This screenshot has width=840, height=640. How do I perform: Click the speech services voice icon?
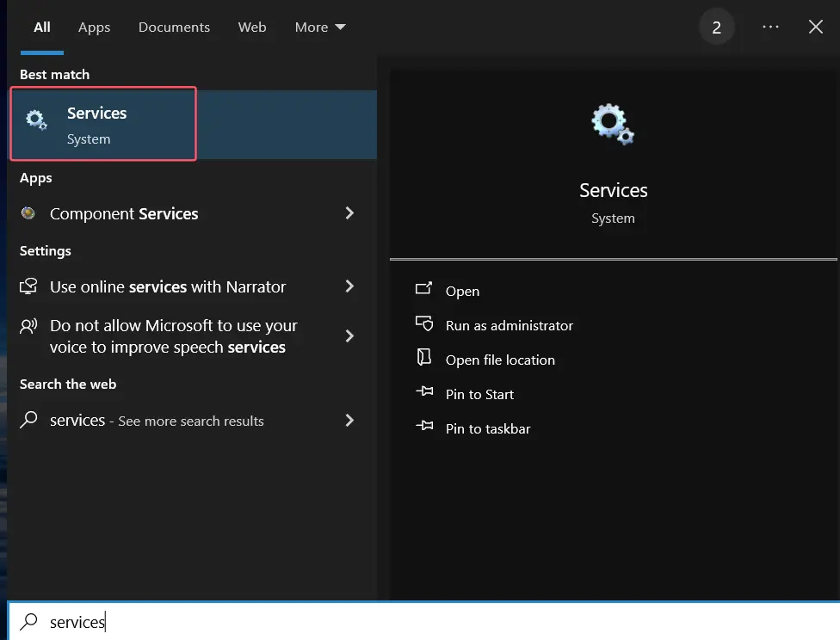pos(29,326)
